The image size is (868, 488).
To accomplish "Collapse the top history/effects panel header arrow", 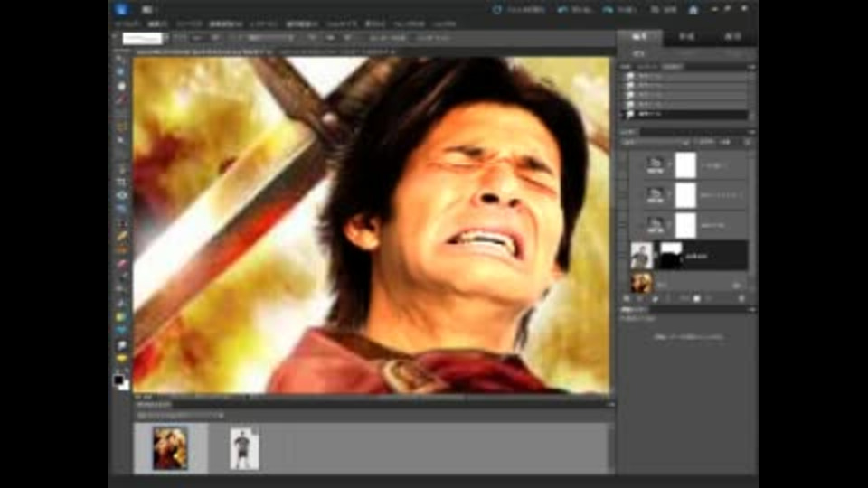I will point(751,66).
